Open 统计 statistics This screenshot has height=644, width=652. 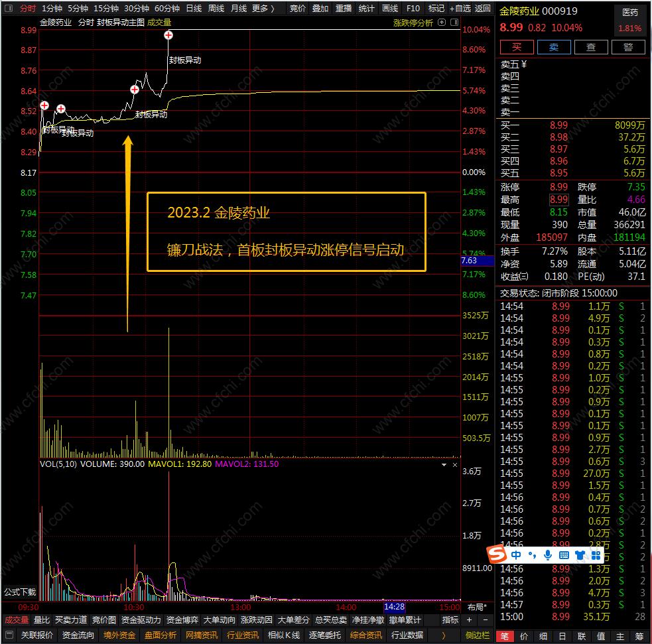click(x=366, y=9)
